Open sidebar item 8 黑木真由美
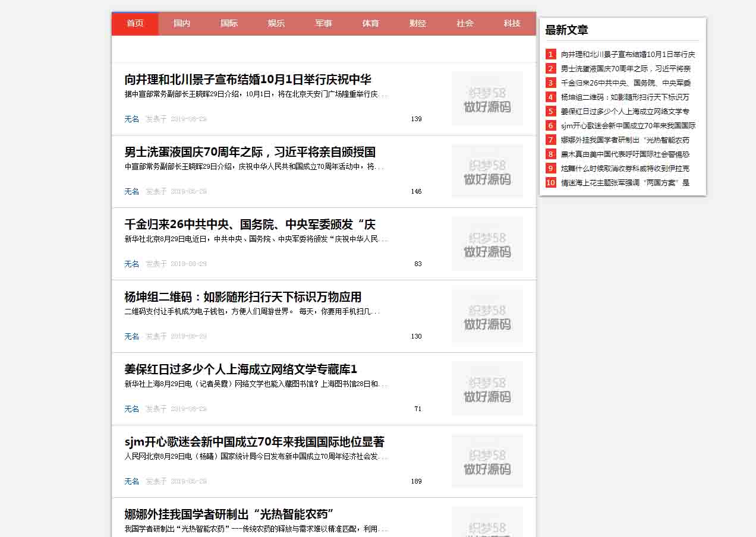 [x=625, y=154]
